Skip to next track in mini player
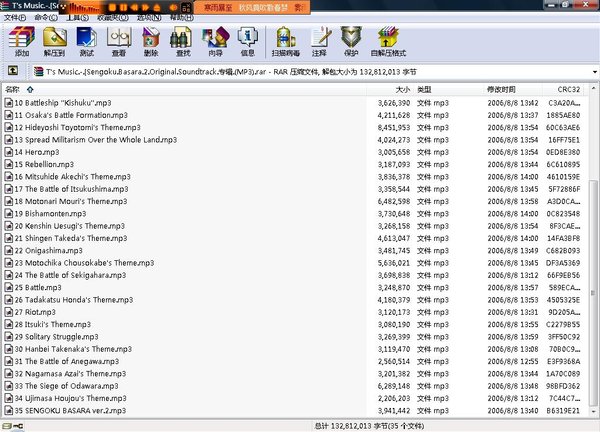 [x=145, y=7]
